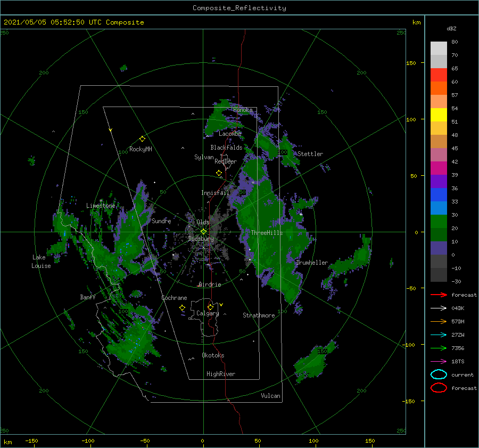Click the cyan current ellipse icon
The width and height of the screenshot is (479, 448).
click(x=439, y=374)
